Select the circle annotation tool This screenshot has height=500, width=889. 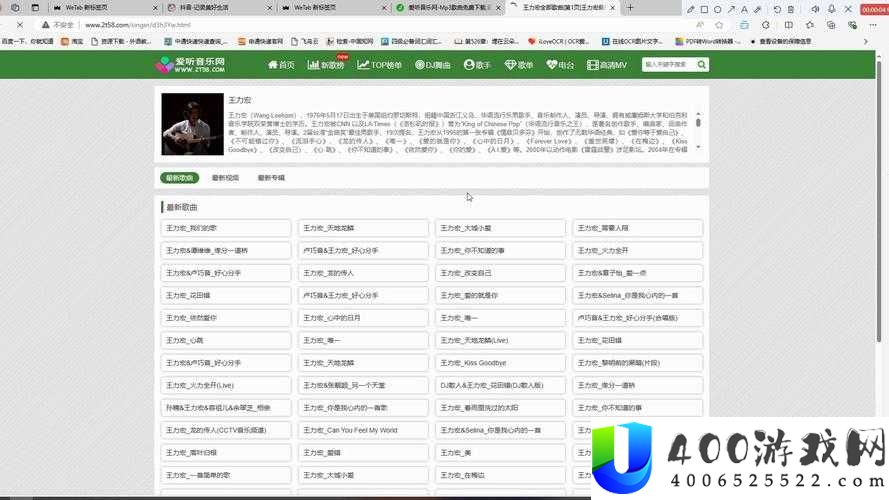point(717,9)
